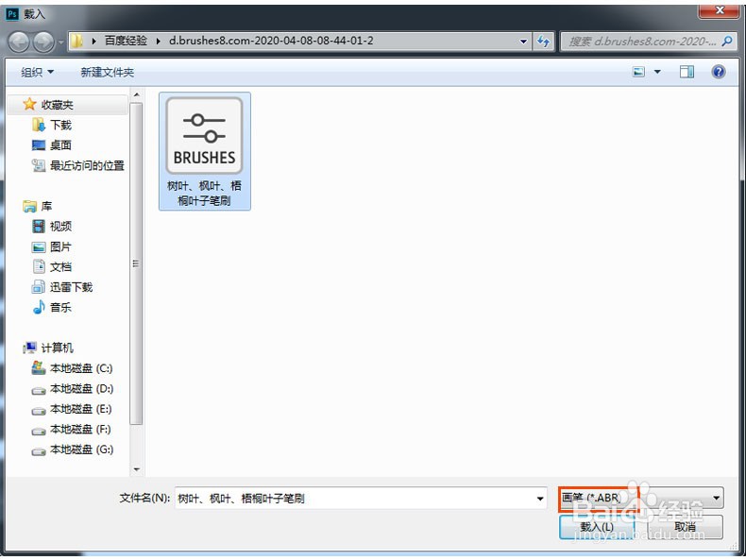Open 本地磁盘 (D:) drive
Screen dimensions: 746x560
coord(82,389)
